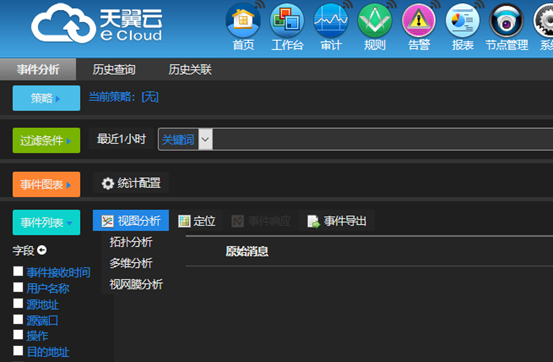Click the 源地址 field link
This screenshot has width=553, height=362.
[43, 304]
